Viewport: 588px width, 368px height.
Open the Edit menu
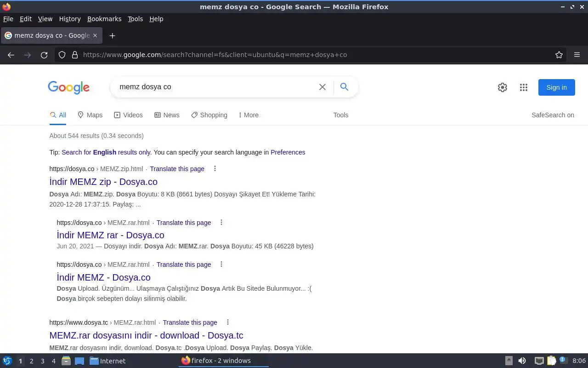pyautogui.click(x=26, y=19)
